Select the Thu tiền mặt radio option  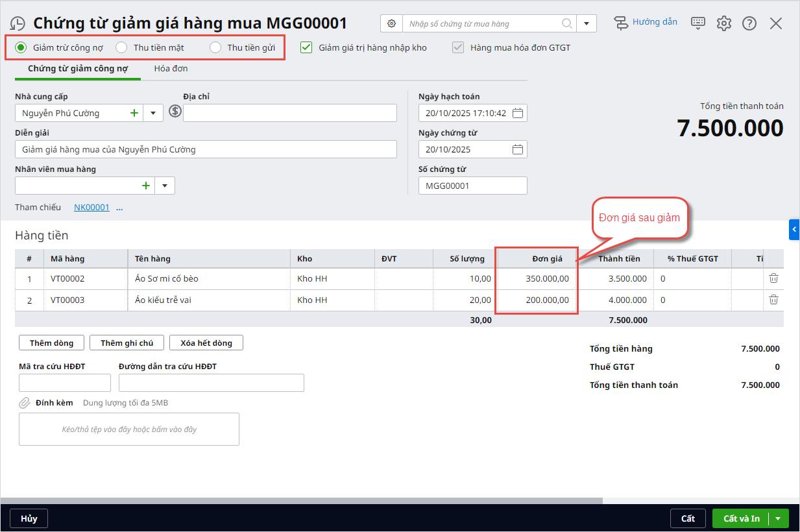coord(121,47)
